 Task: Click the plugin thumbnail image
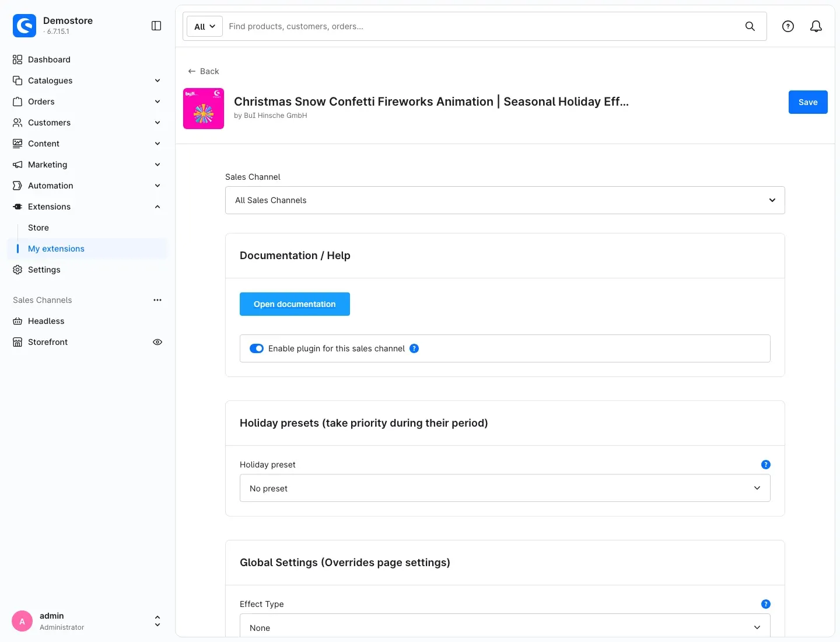pyautogui.click(x=204, y=109)
